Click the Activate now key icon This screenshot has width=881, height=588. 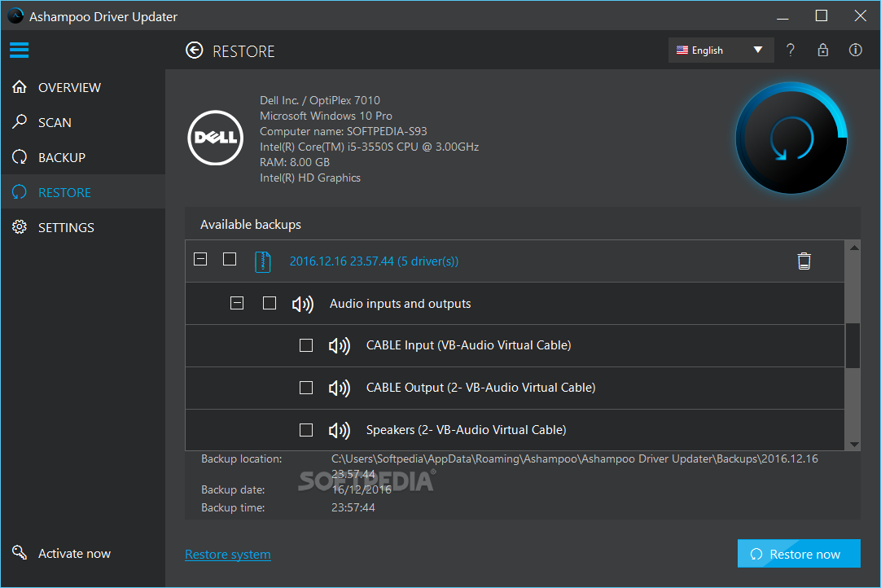20,553
